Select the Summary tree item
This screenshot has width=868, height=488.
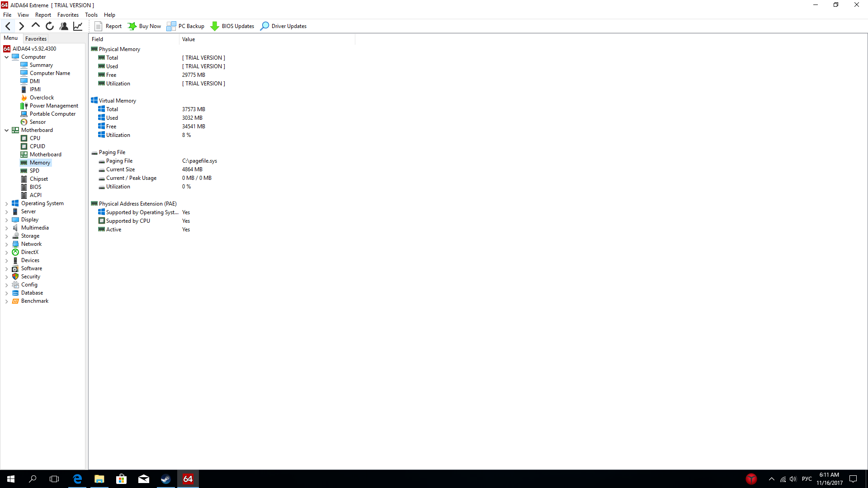point(41,65)
